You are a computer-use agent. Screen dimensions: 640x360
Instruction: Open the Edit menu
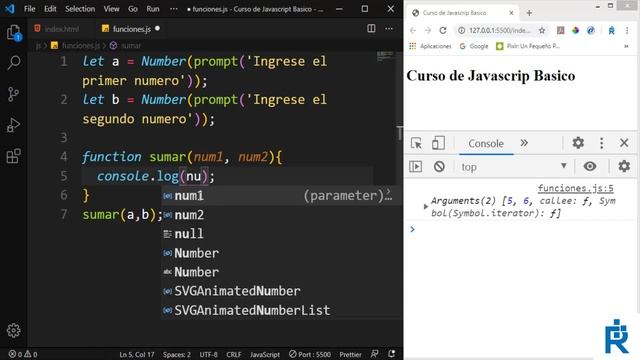(50, 9)
